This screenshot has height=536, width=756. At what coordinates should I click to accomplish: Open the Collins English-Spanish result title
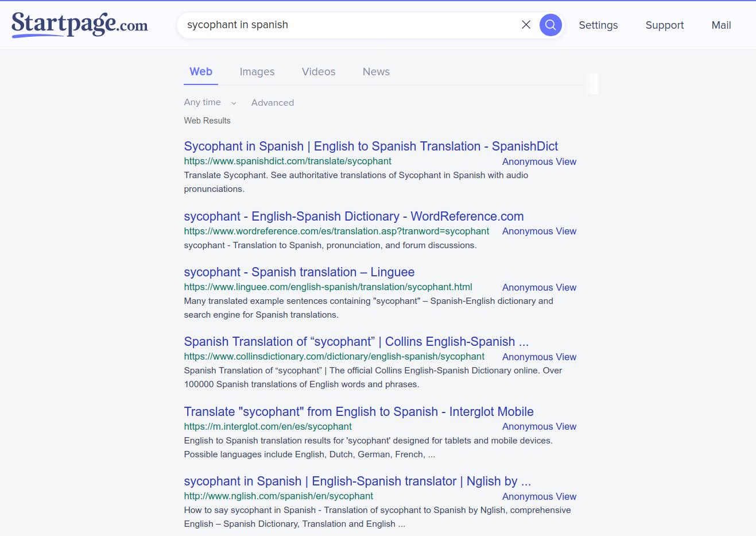[356, 342]
